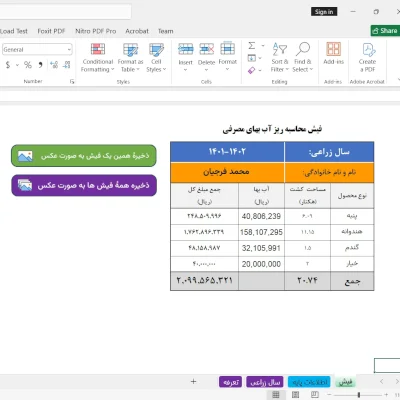Open Find & Select tool
Screen dimensions: 400x400
coord(303,58)
